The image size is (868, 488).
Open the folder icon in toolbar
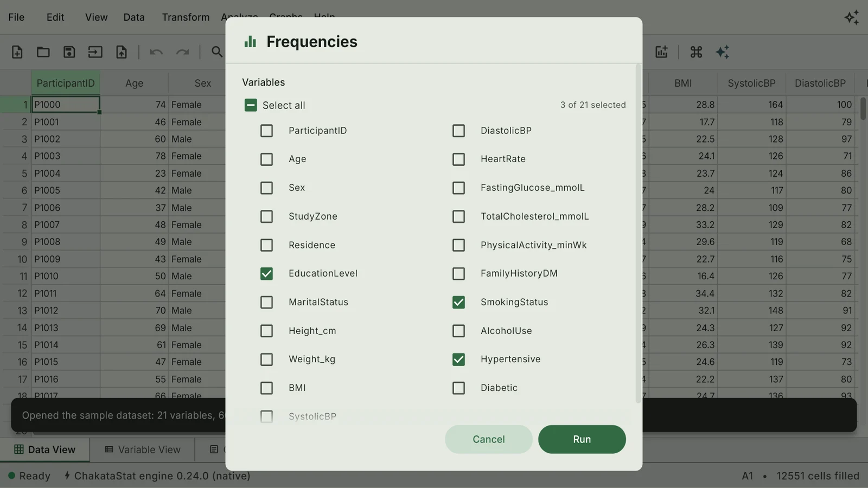(43, 52)
